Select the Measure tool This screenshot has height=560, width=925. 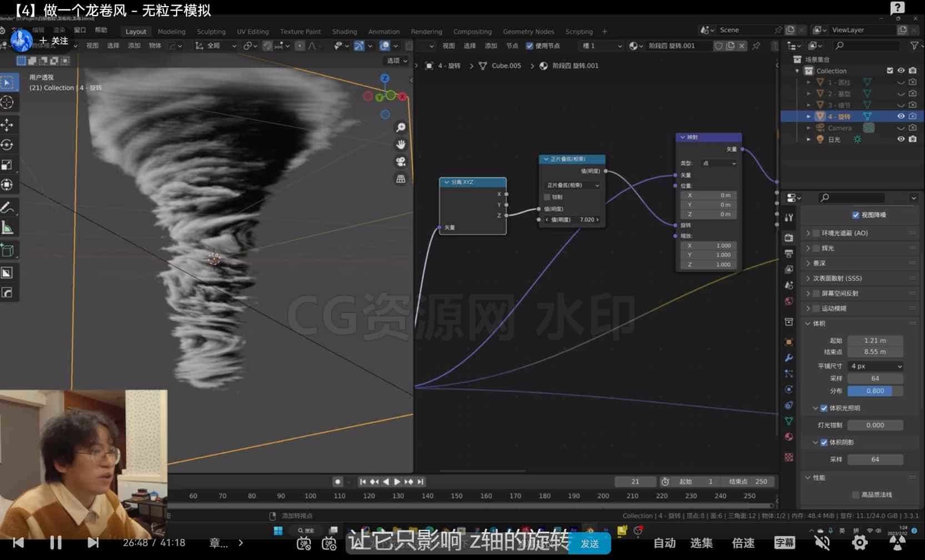tap(8, 228)
